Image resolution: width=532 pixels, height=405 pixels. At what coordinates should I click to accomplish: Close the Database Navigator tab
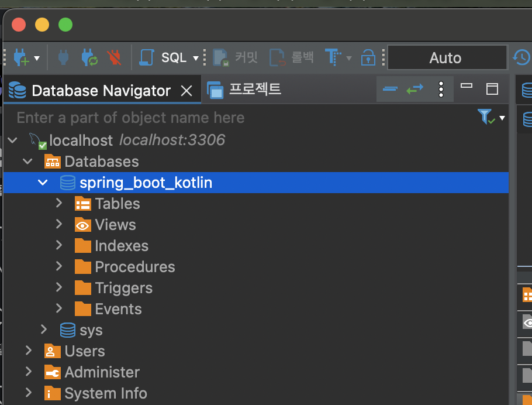[x=186, y=91]
